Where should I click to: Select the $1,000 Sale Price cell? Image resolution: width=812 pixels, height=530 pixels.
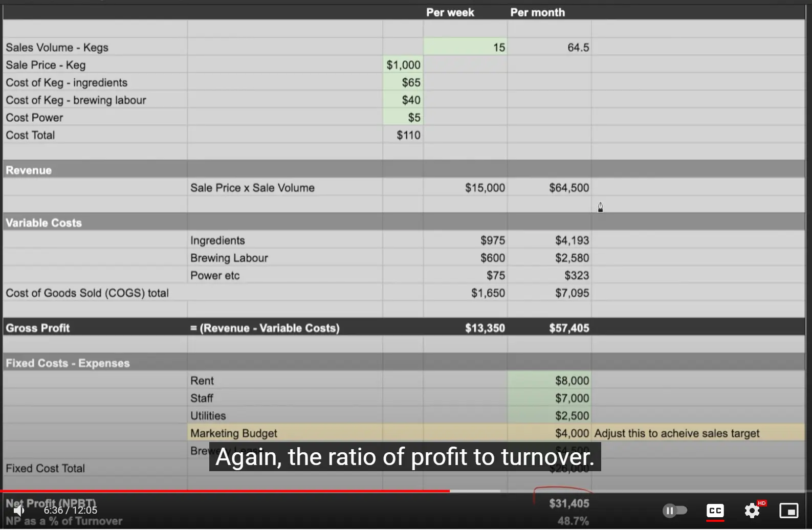pyautogui.click(x=403, y=65)
